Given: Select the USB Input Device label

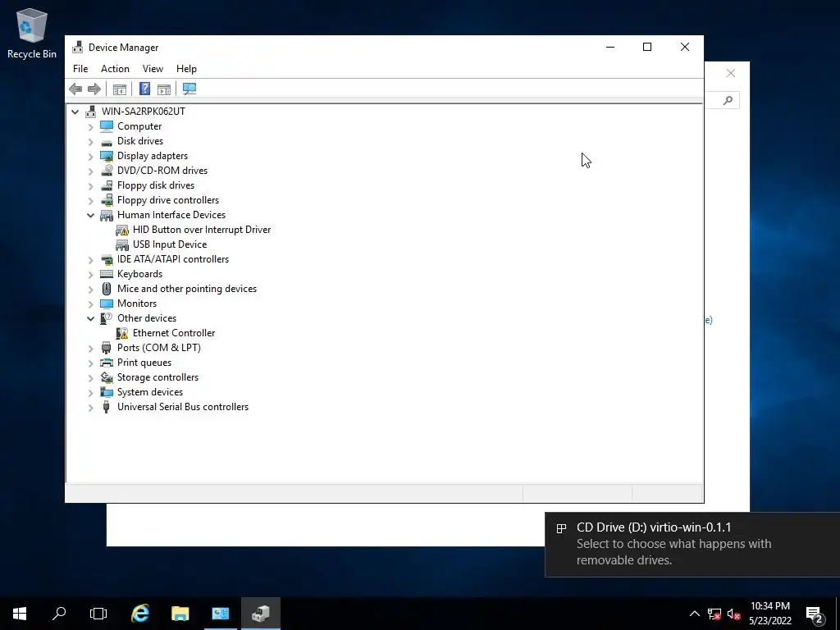Looking at the screenshot, I should 170,244.
